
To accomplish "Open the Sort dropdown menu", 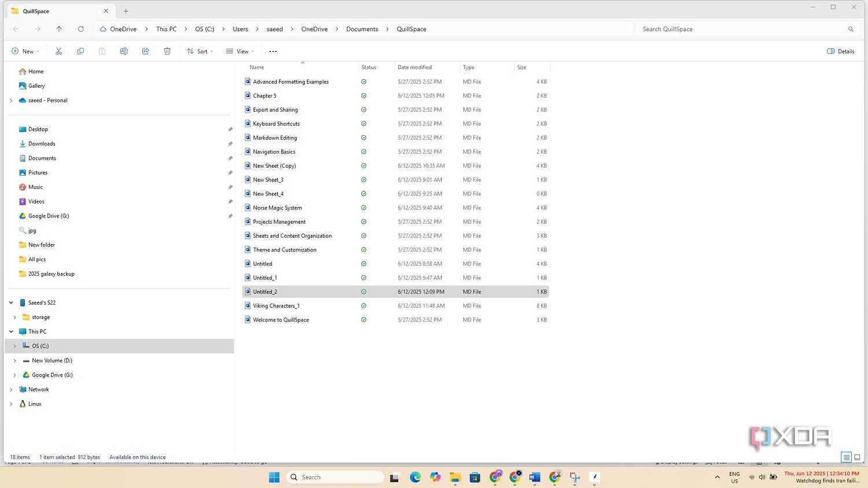I will pos(200,51).
